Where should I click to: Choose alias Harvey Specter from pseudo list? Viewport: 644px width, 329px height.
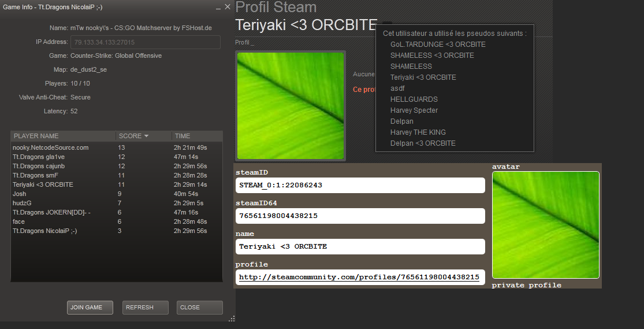coord(414,110)
